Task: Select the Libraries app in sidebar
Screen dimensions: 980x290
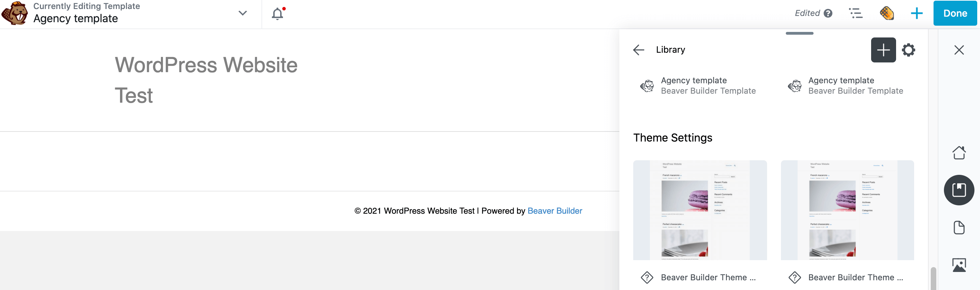Action: pos(959,190)
